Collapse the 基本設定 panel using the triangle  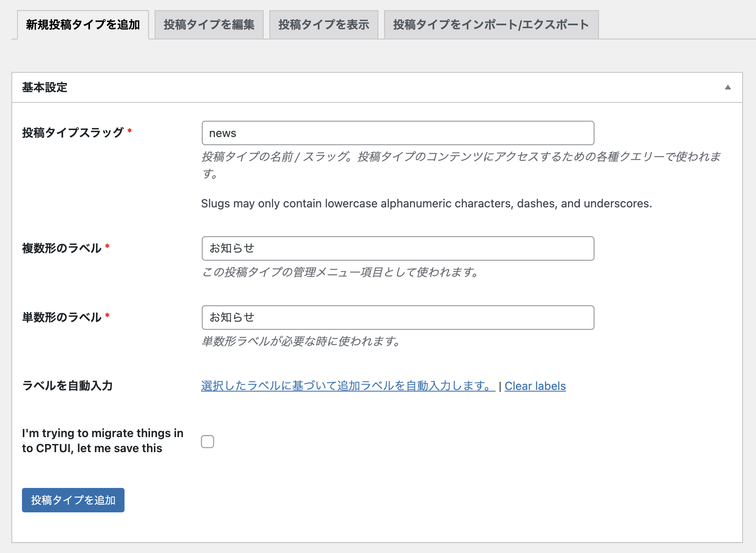click(x=728, y=87)
